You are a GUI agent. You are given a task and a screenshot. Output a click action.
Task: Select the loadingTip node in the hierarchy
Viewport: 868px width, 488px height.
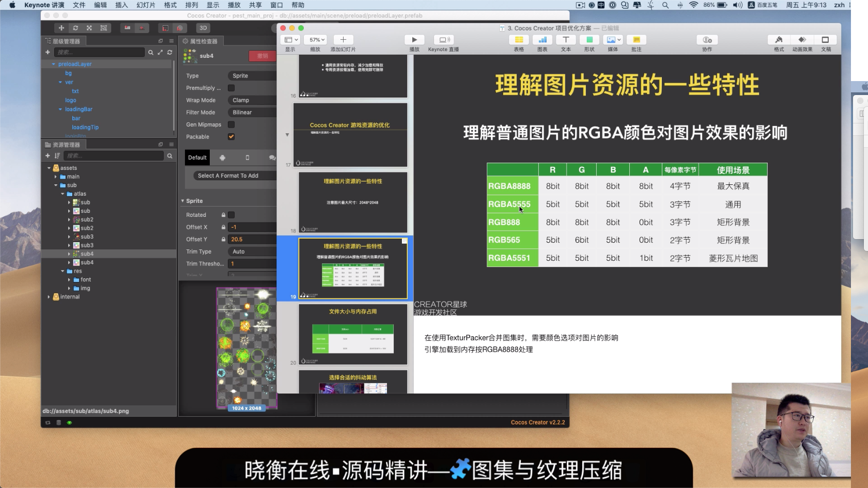click(85, 128)
